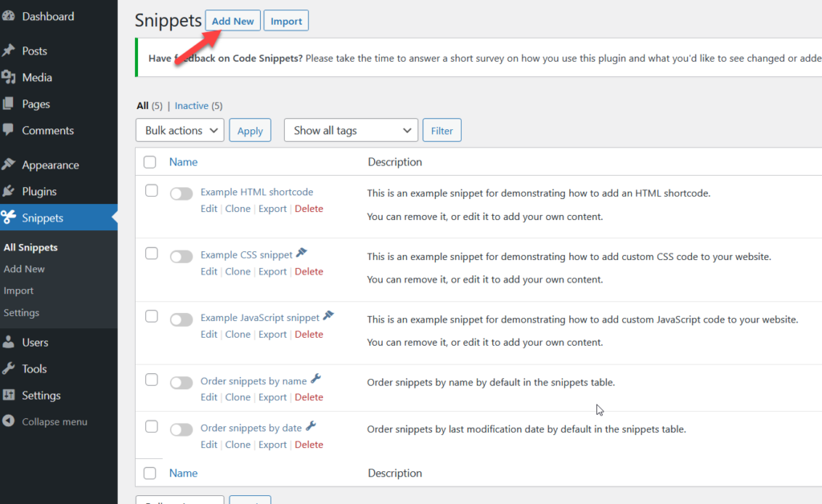The width and height of the screenshot is (822, 504).
Task: Open the Bulk actions dropdown
Action: 180,131
